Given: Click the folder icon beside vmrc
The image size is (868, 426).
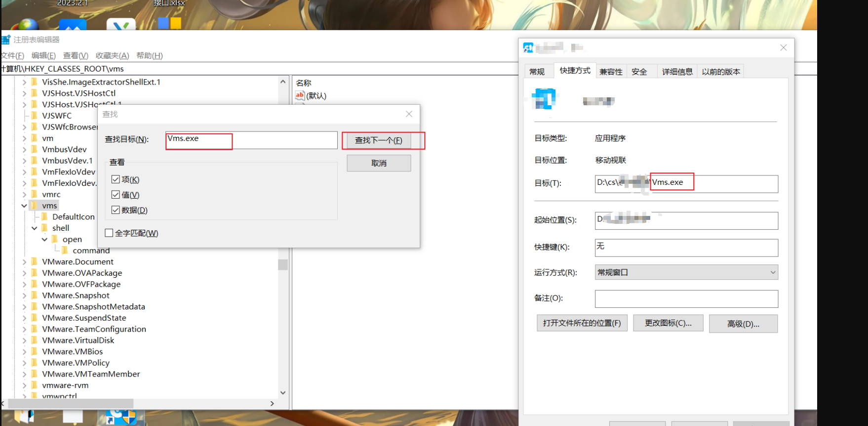Looking at the screenshot, I should (34, 194).
